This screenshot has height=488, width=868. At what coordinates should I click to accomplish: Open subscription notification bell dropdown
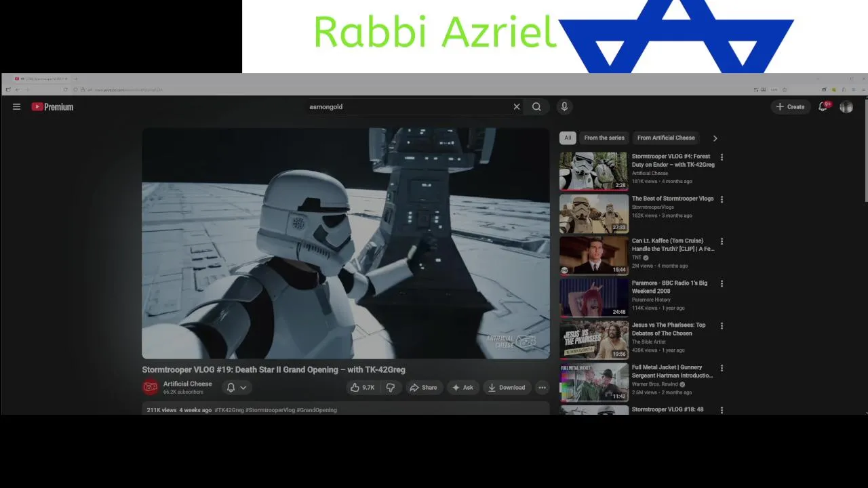(236, 388)
